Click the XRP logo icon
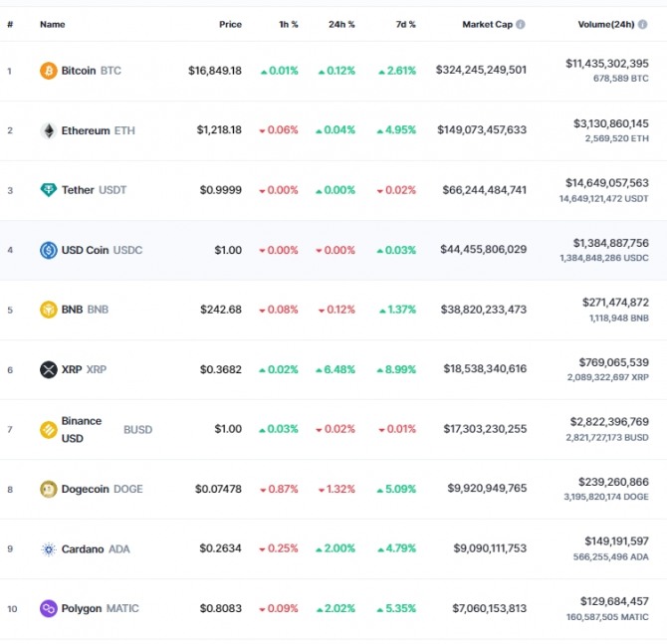 [48, 369]
